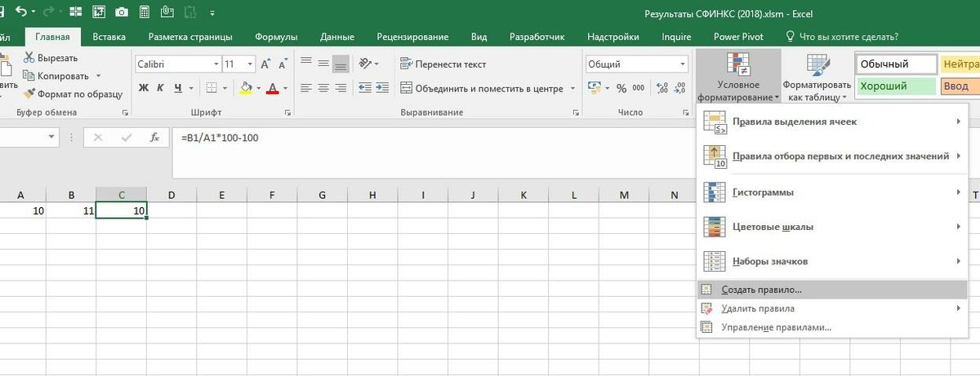Click the insert function fx button
980x376 pixels.
tap(154, 138)
